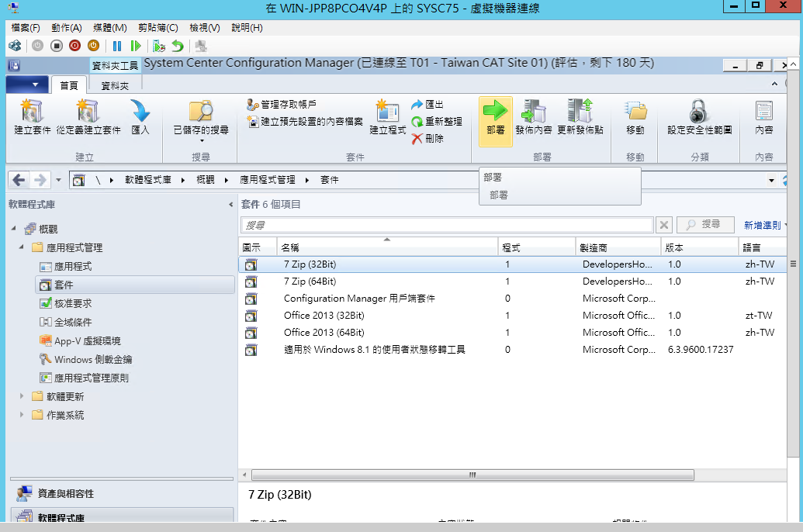The width and height of the screenshot is (803, 532).
Task: Select the 7 Zip (64Bit) package row
Action: (512, 281)
